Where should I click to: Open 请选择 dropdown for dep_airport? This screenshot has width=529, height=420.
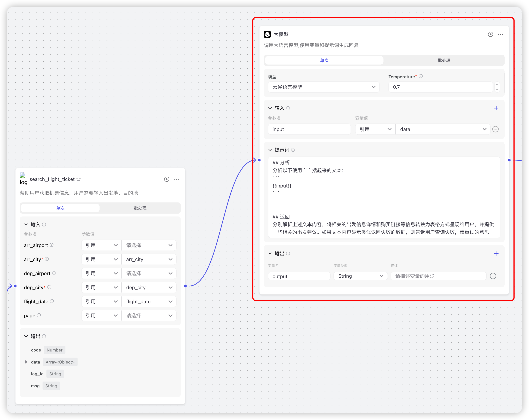pyautogui.click(x=149, y=273)
